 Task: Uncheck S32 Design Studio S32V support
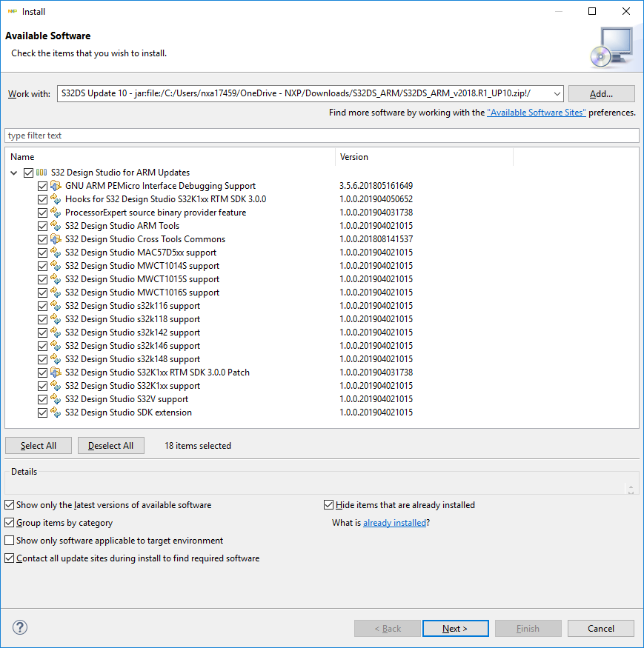coord(42,400)
